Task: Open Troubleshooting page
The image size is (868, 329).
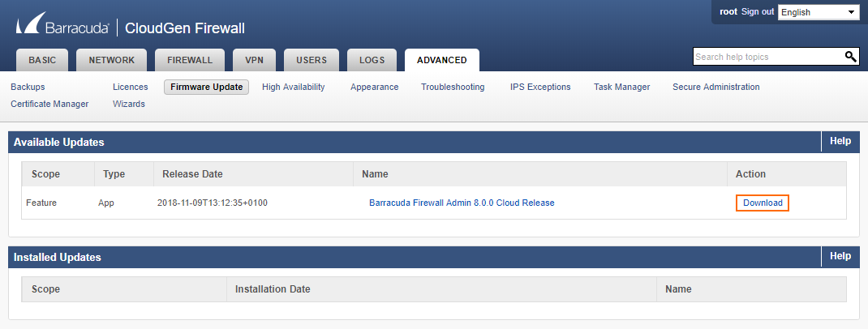Action: 453,87
